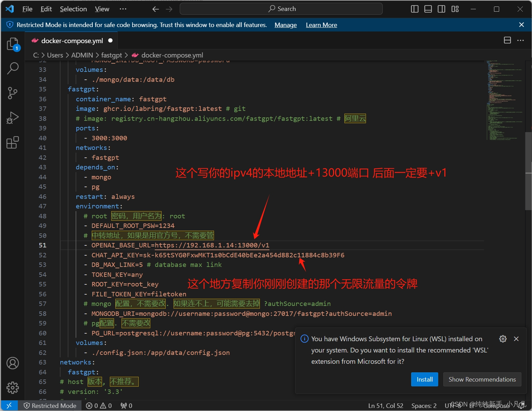Click the OPENAI_BASE_URL https link on line 51

[x=212, y=245]
